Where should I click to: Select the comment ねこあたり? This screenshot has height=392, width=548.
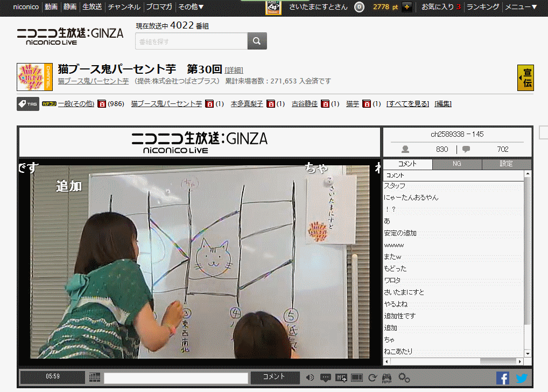tap(453, 352)
